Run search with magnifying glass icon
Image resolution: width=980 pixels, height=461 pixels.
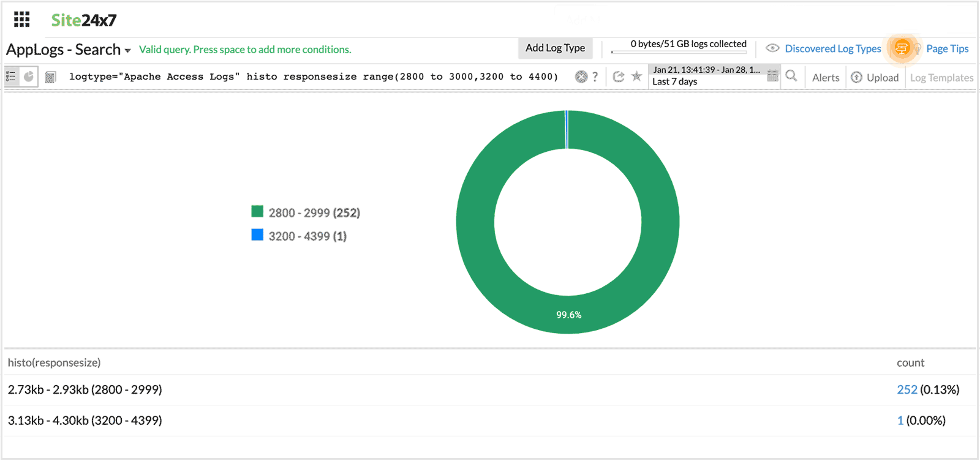(791, 76)
